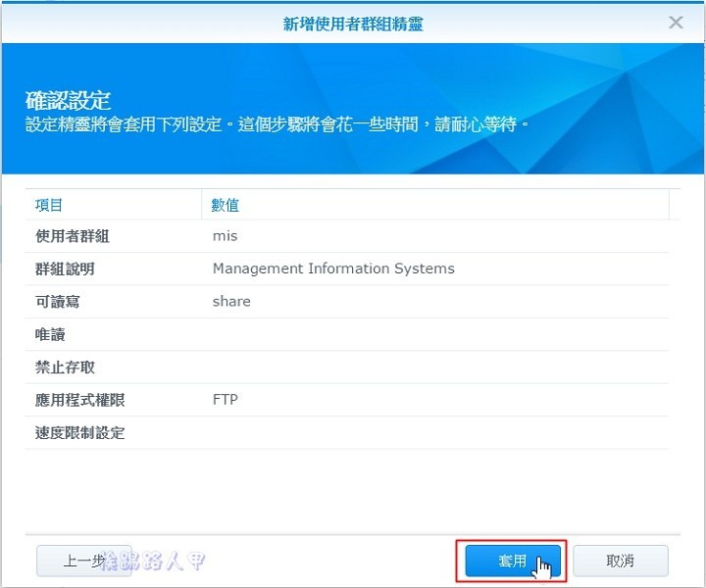Select the 速度限制設定 row label

(x=80, y=433)
